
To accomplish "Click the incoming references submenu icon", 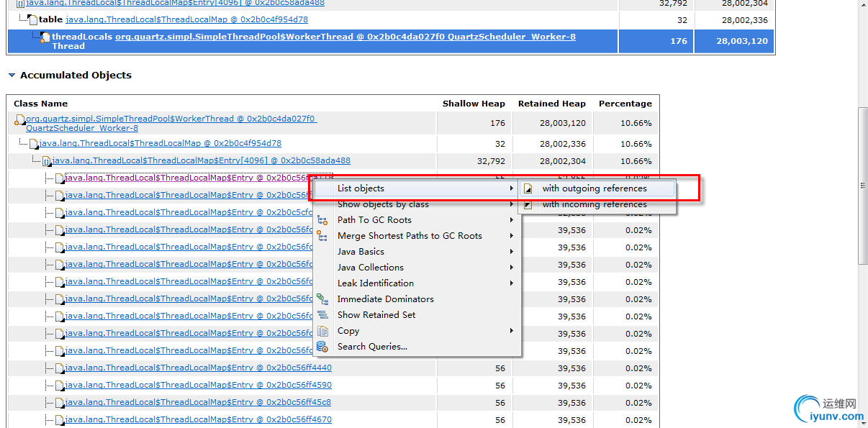I will tap(528, 204).
